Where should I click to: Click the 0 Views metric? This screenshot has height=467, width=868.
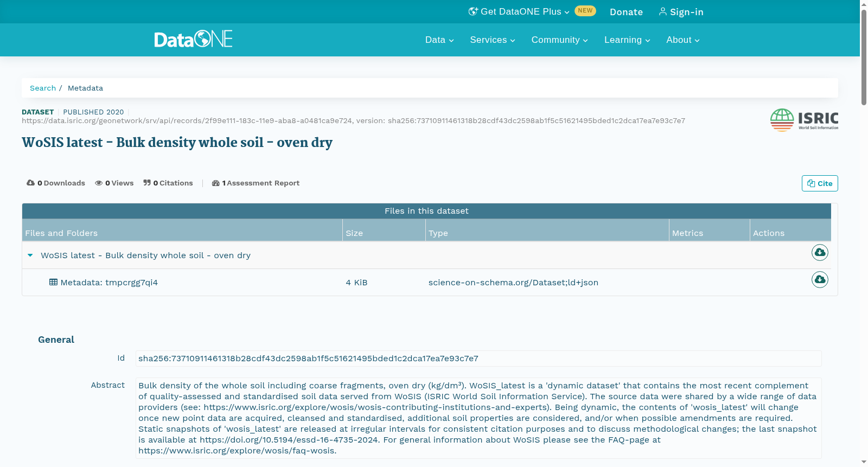click(114, 183)
